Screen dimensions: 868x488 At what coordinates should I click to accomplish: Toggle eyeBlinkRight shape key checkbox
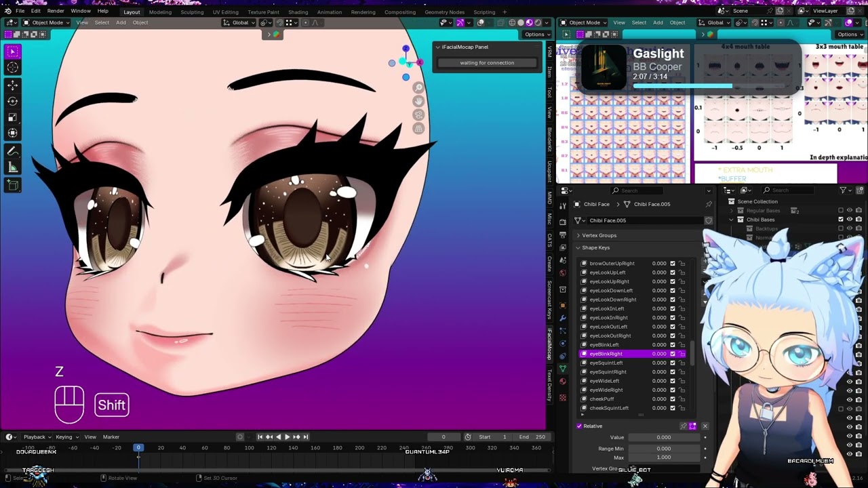coord(673,354)
